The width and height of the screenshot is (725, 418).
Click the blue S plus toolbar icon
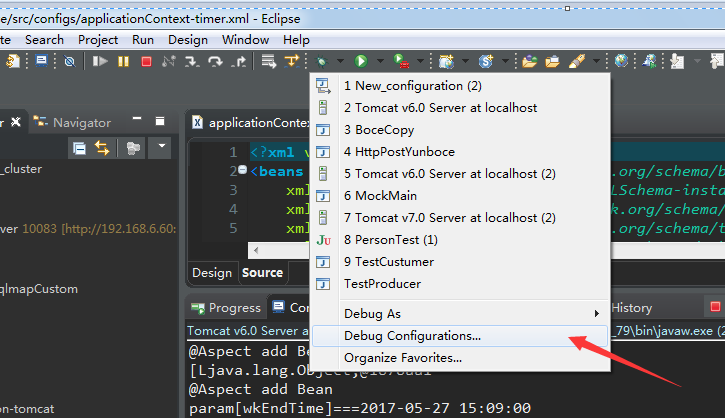coord(486,61)
